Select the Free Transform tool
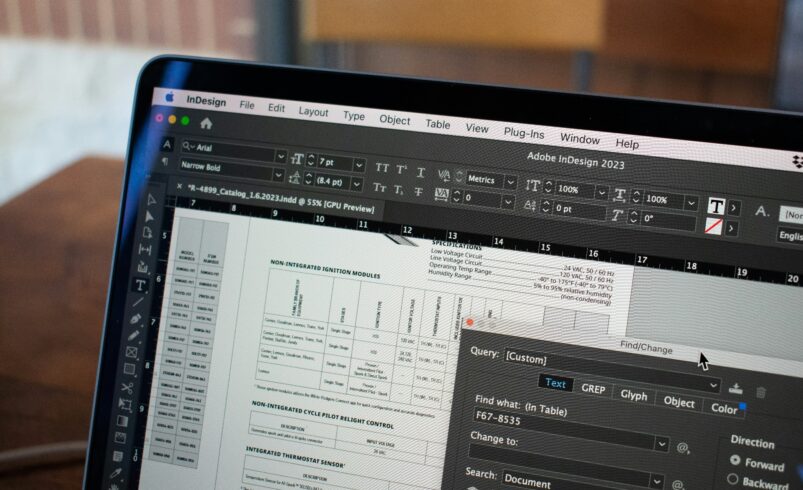 [125, 404]
